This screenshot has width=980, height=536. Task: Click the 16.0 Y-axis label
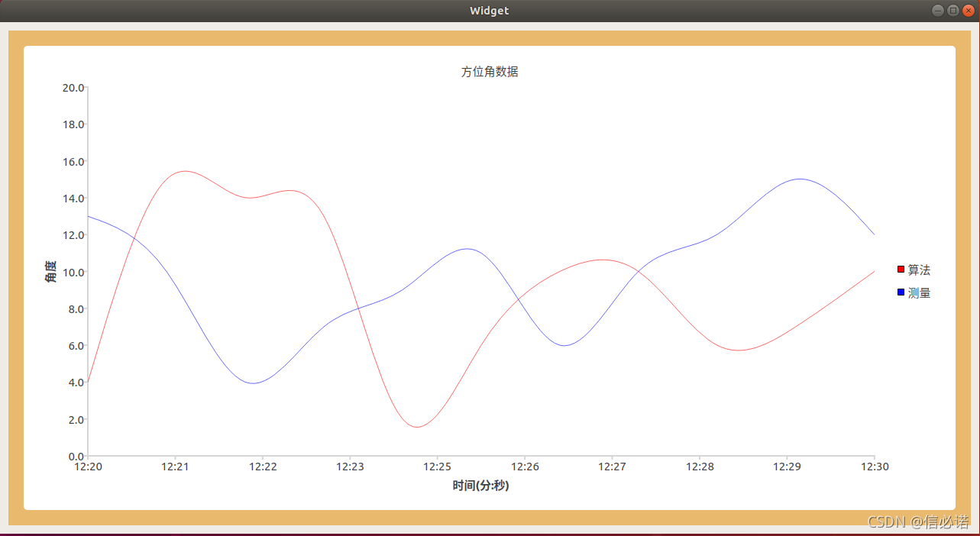73,161
